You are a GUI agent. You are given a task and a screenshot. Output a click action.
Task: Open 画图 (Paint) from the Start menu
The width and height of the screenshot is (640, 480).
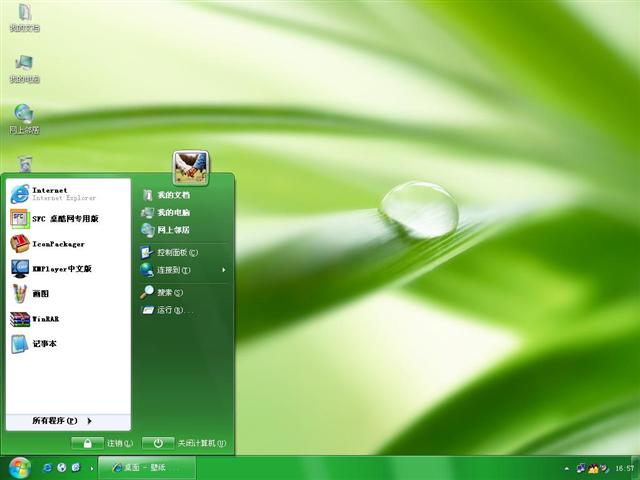pos(39,294)
